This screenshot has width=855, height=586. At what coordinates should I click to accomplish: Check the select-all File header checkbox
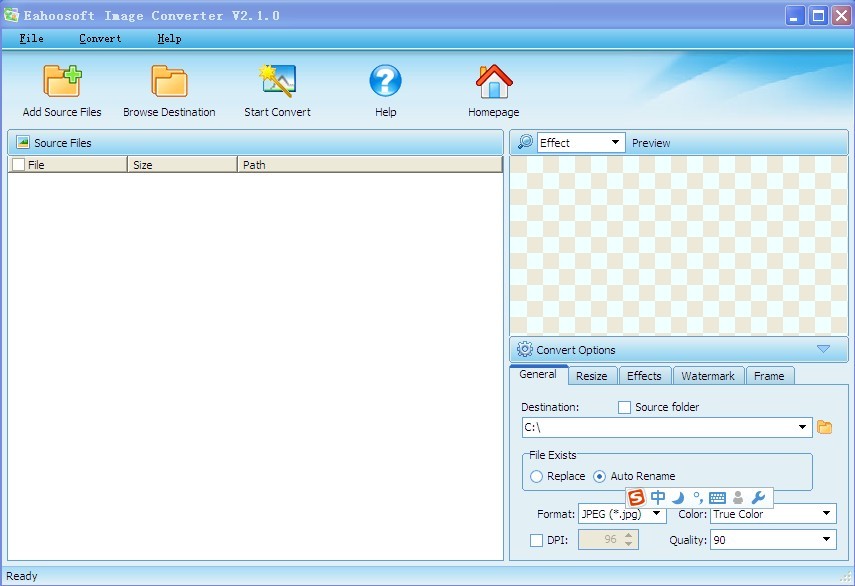tap(18, 165)
